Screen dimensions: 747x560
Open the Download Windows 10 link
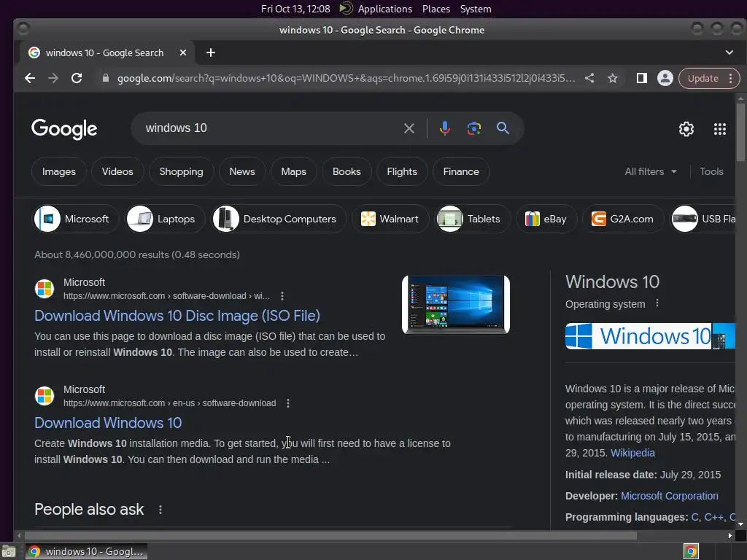point(108,423)
